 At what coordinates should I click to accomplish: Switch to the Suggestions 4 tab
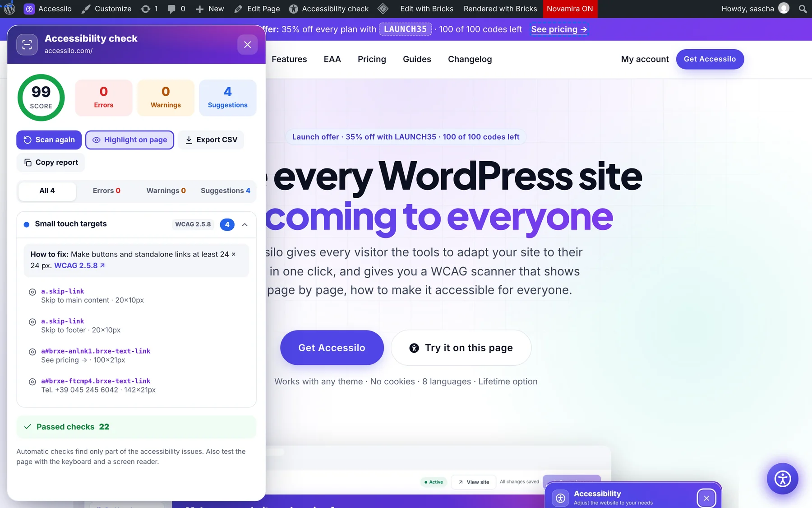226,191
